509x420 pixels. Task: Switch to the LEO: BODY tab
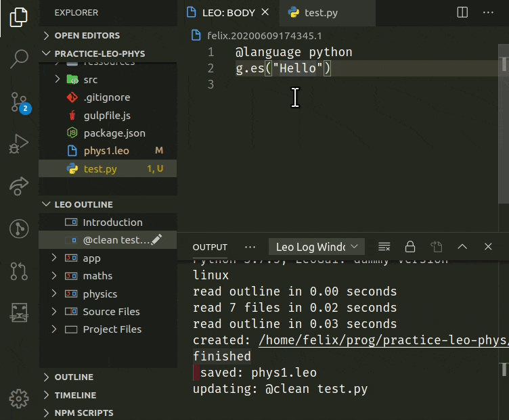[x=229, y=13]
